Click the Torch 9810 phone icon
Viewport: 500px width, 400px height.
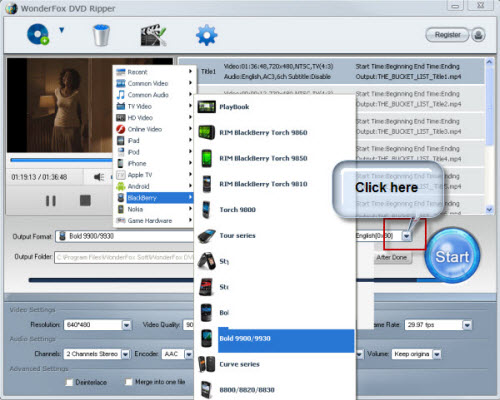click(207, 184)
